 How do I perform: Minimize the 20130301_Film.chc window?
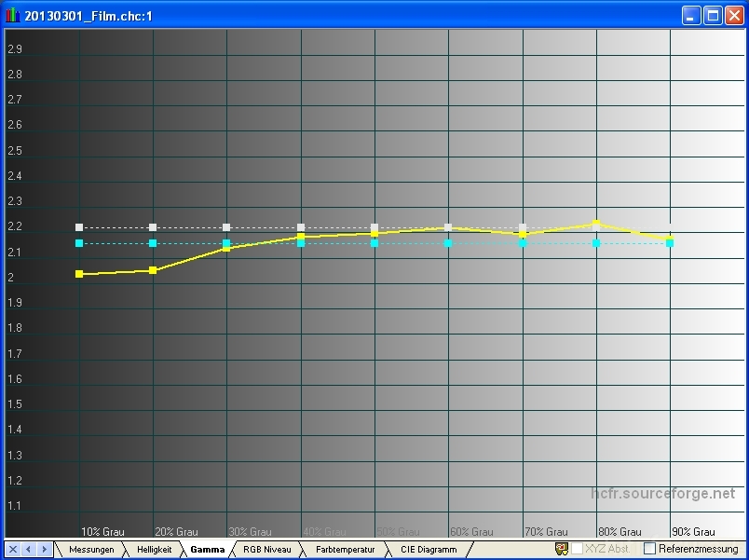[692, 16]
